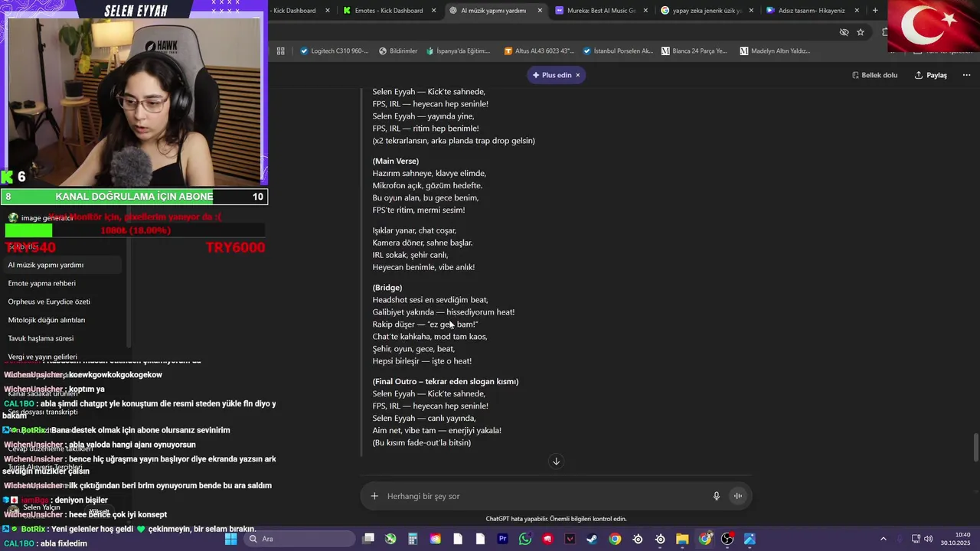The height and width of the screenshot is (551, 980).
Task: Dismiss the Plus edin pill
Action: point(578,75)
